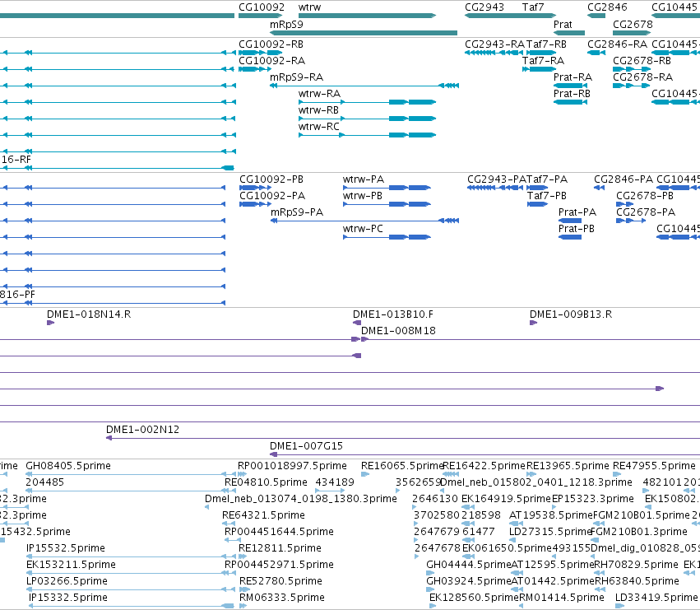Select the DME1-008M18 BAC label
Image resolution: width=700 pixels, height=610 pixels.
398,331
